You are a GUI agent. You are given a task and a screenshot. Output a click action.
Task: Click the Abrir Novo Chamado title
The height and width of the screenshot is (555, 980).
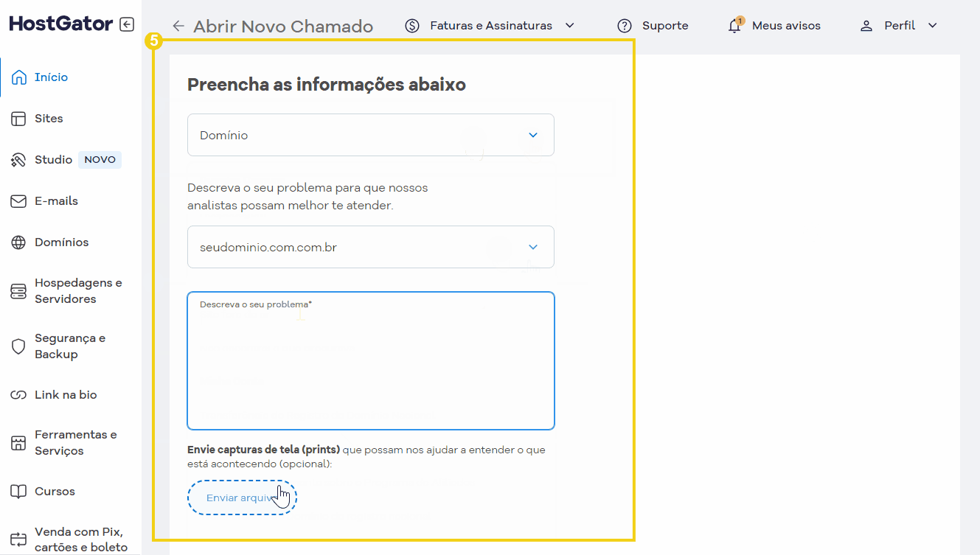(283, 27)
